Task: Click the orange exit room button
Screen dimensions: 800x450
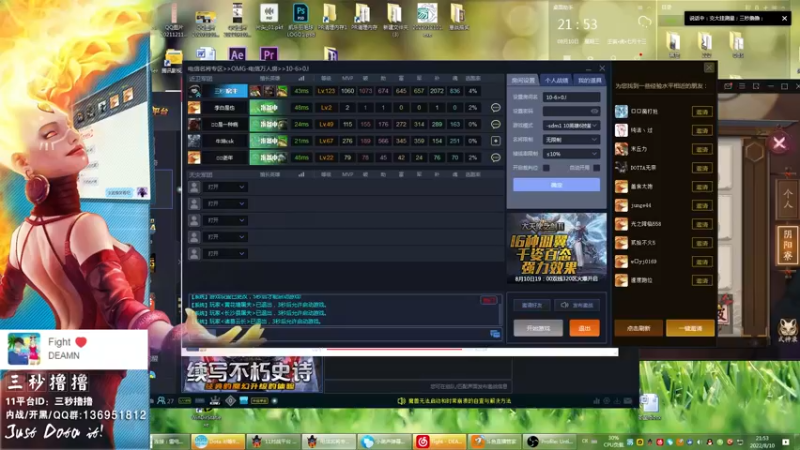Action: [x=584, y=328]
